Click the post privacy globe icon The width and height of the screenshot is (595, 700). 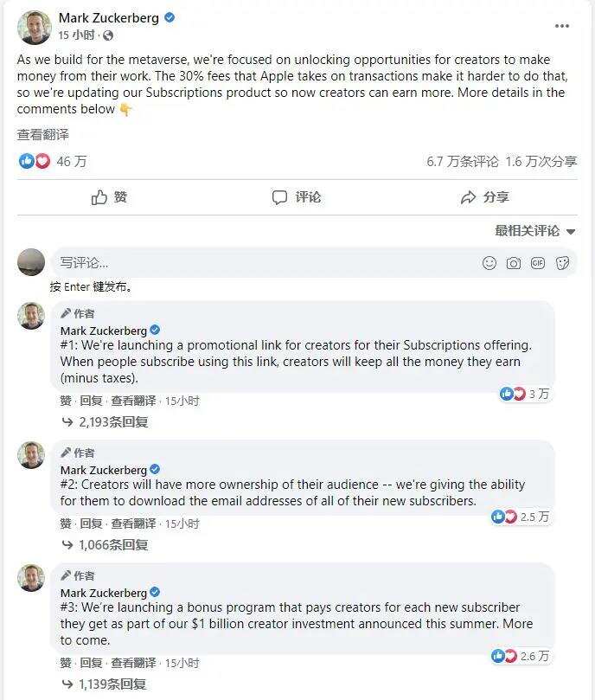(108, 35)
